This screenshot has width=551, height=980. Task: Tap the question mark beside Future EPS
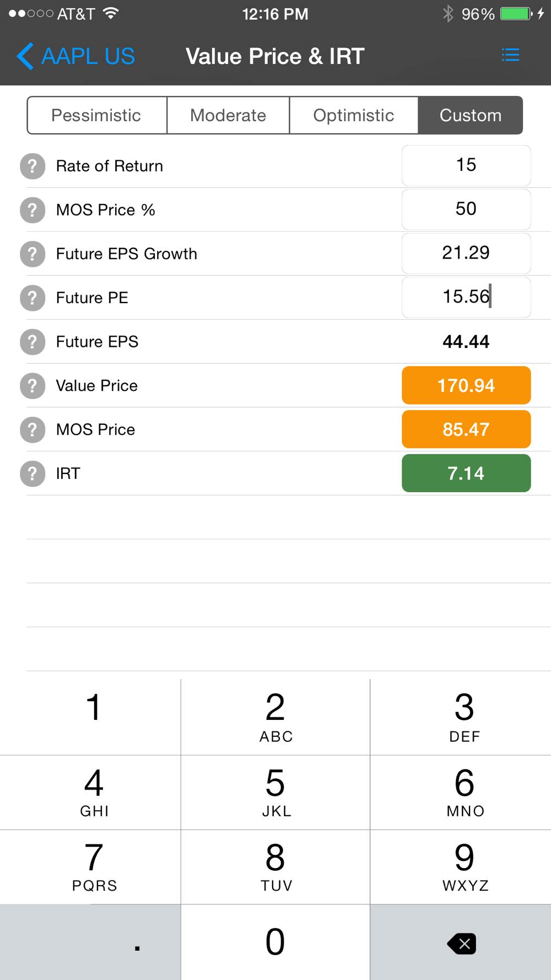(x=33, y=342)
